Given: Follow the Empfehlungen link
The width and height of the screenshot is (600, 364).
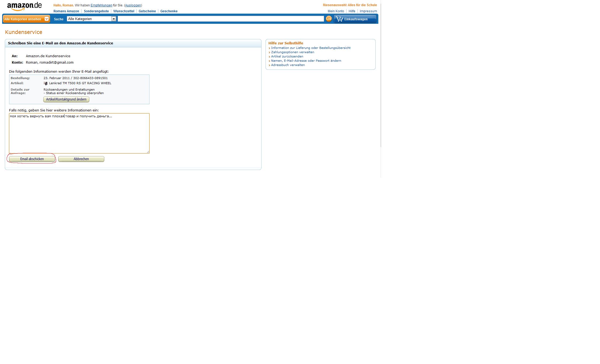Looking at the screenshot, I should (x=101, y=5).
